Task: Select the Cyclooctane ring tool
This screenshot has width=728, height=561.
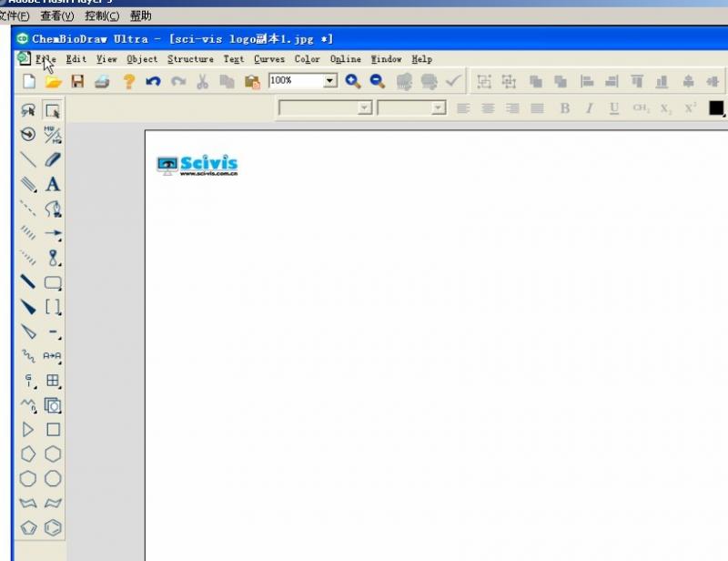Action: 53,479
